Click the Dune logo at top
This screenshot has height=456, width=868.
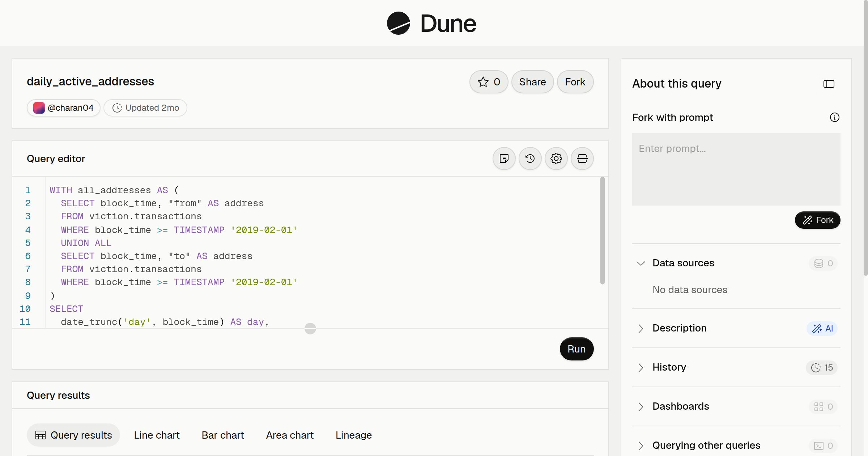431,23
